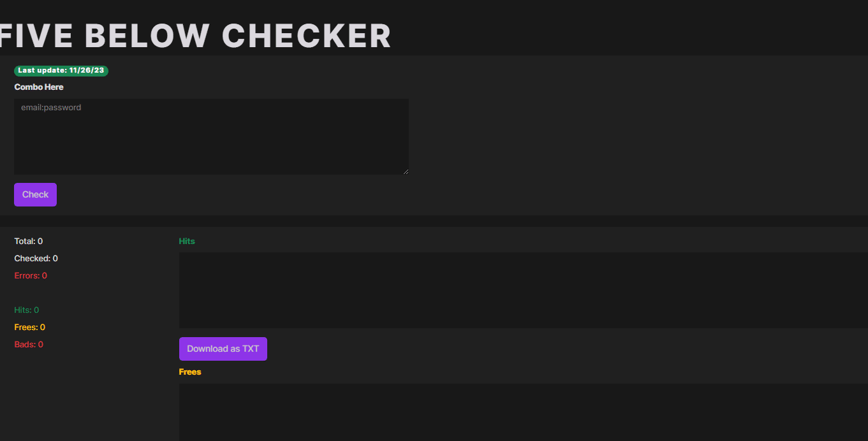Click the yellow Frees heading above output
This screenshot has width=868, height=441.
click(x=190, y=372)
